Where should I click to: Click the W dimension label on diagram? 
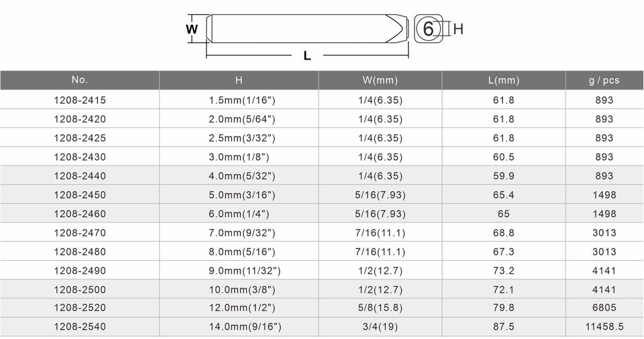(191, 29)
